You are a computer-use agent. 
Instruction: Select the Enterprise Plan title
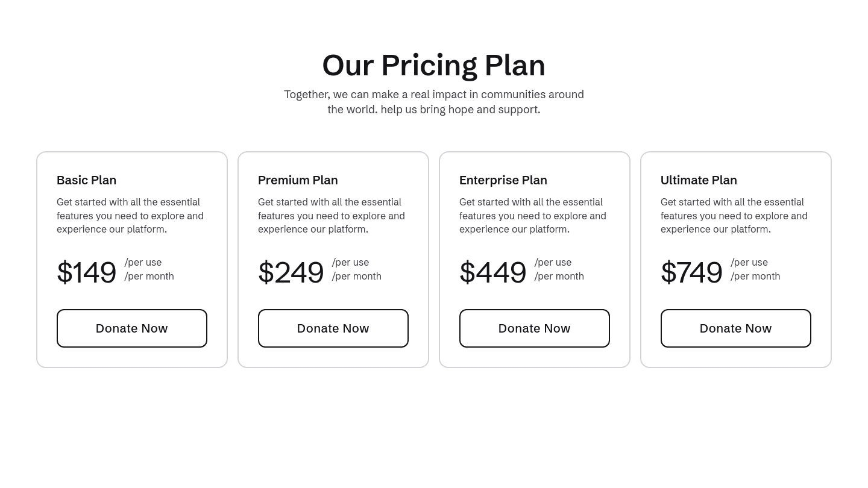coord(503,180)
